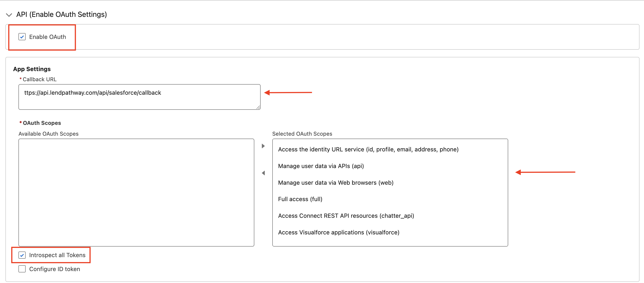Select Access Connect REST API resources scope
Image resolution: width=644 pixels, height=283 pixels.
coord(346,216)
